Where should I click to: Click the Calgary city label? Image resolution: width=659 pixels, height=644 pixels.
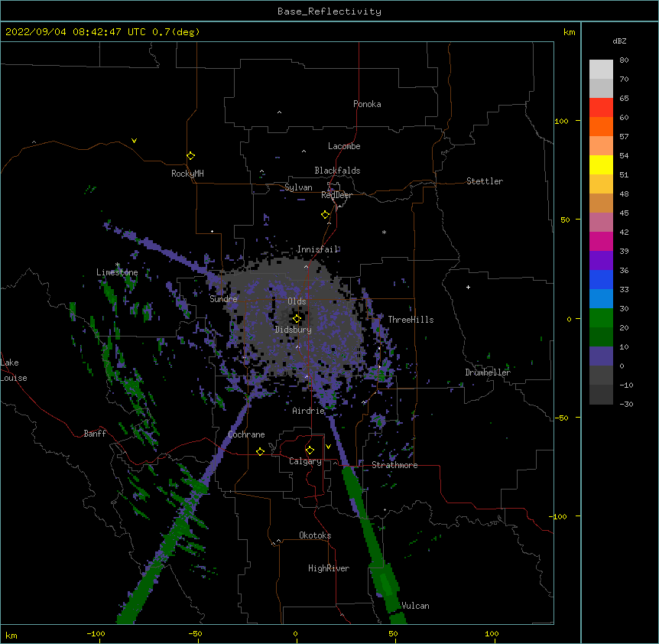coord(305,461)
